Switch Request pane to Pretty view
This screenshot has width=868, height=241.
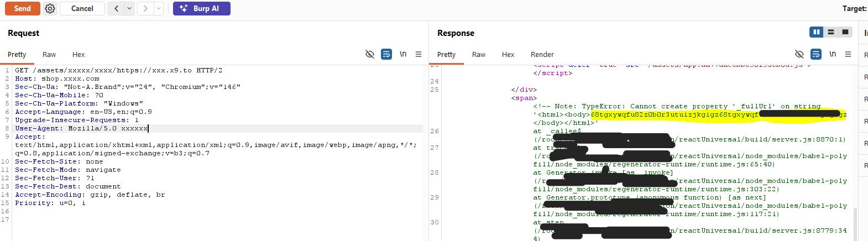[17, 54]
